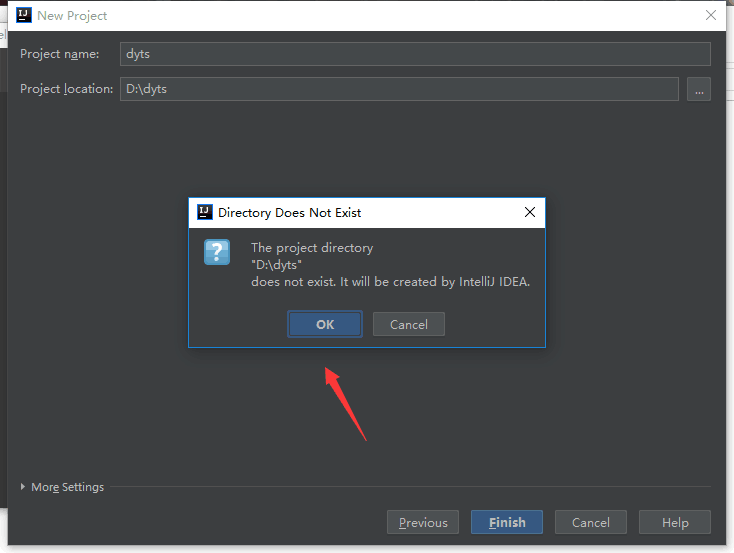Image resolution: width=734 pixels, height=553 pixels.
Task: Click the question mark dialog icon
Action: pyautogui.click(x=217, y=252)
